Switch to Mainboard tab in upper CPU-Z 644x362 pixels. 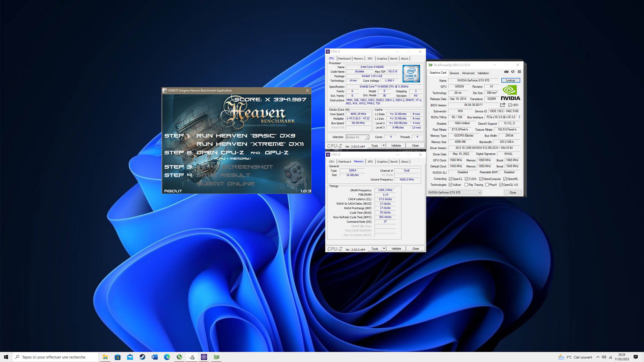344,59
